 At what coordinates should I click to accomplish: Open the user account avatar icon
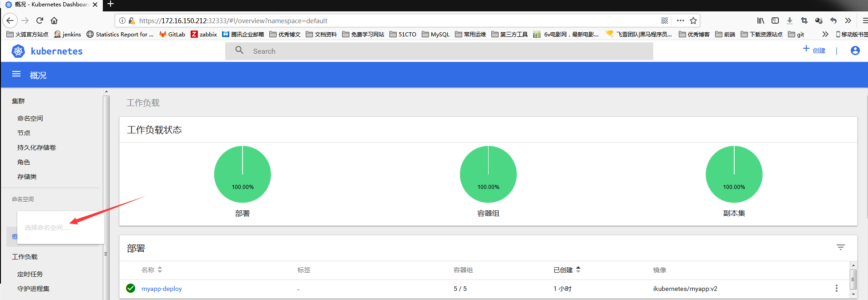[855, 51]
